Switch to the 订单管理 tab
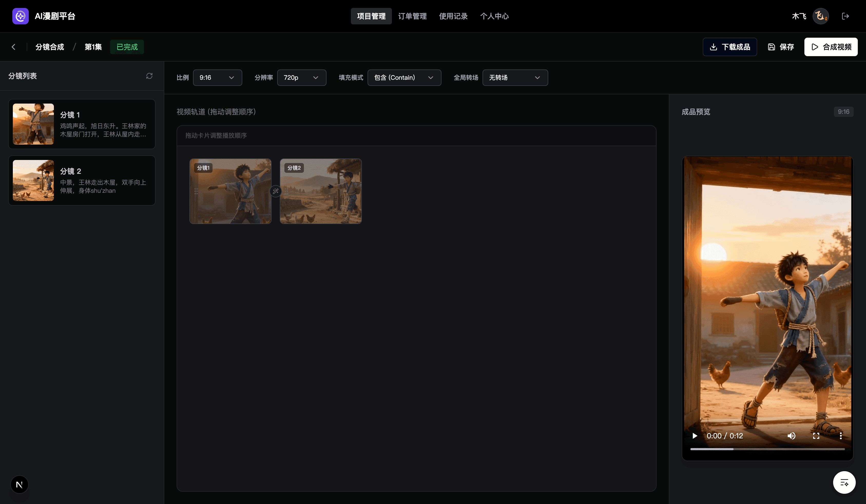Screen dimensions: 866x504 [x=412, y=16]
